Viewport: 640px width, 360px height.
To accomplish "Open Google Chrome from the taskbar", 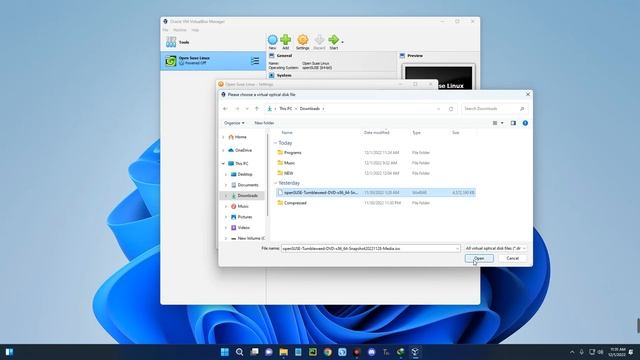I will pyautogui.click(x=327, y=352).
